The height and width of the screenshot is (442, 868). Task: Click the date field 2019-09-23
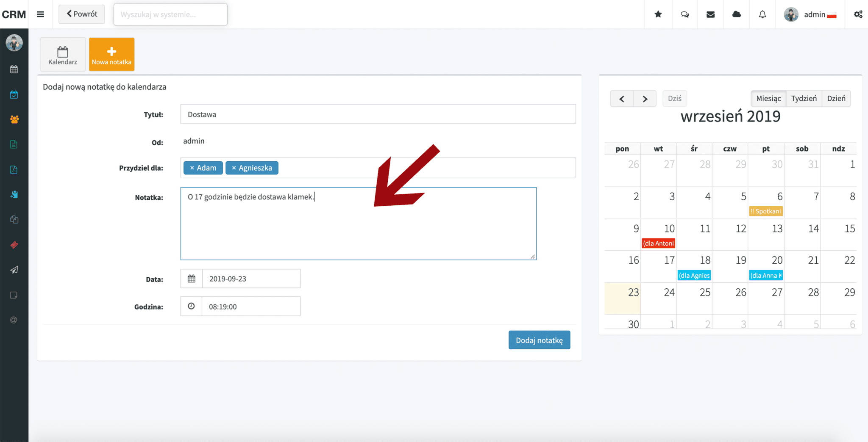click(251, 279)
